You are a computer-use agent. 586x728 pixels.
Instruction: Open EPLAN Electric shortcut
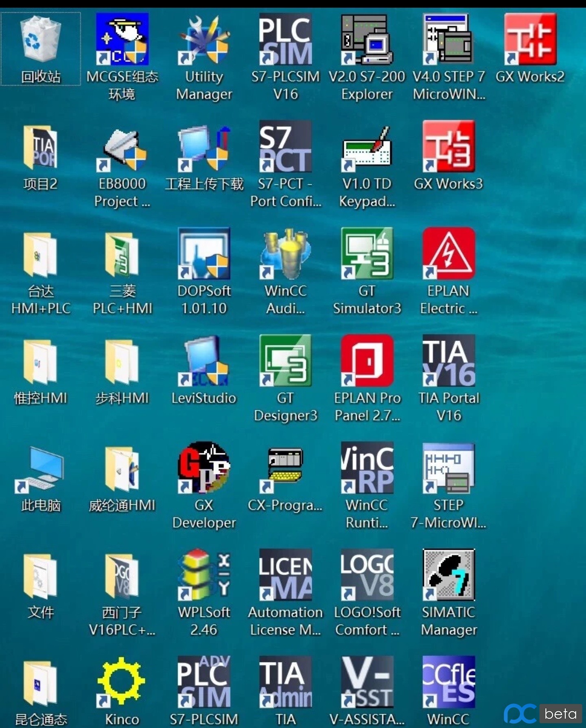(448, 253)
